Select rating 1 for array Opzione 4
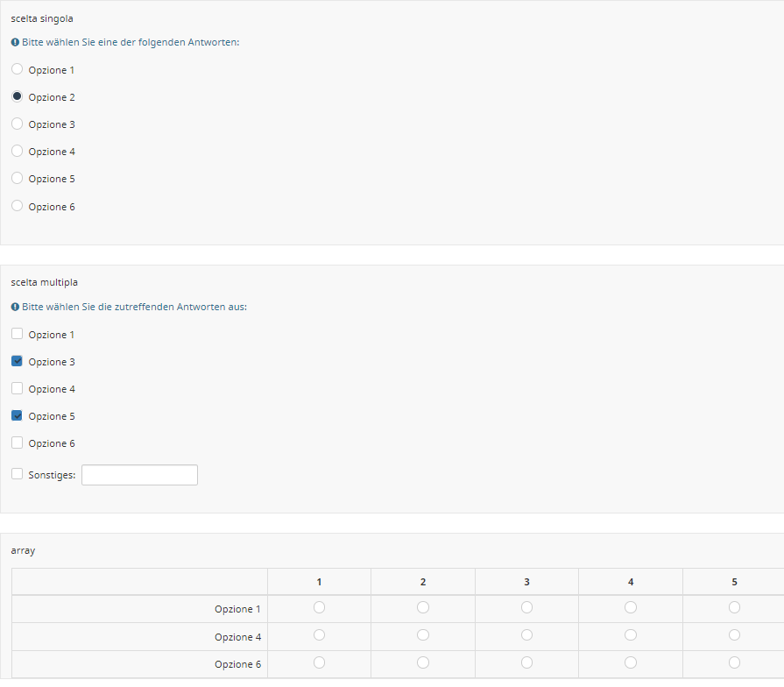 pyautogui.click(x=319, y=635)
